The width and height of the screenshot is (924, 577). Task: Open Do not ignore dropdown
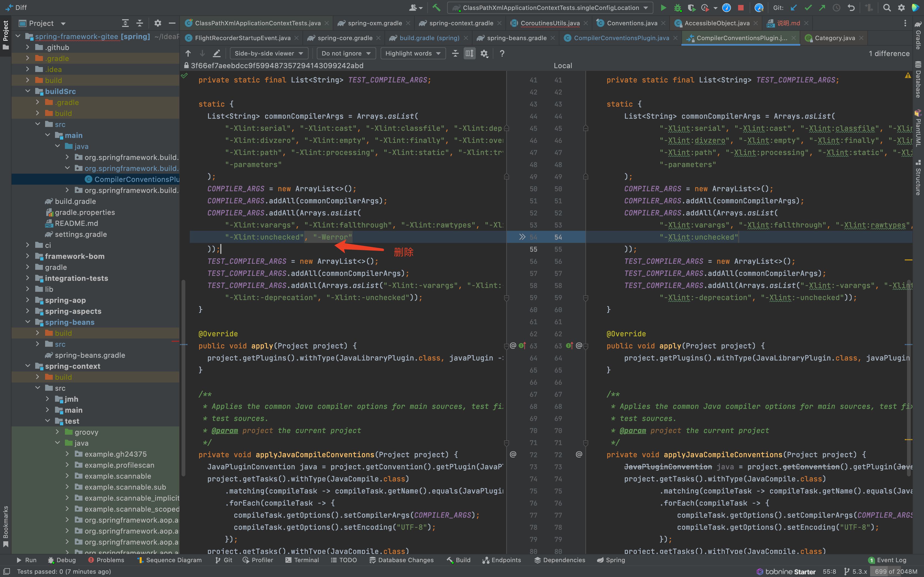[346, 53]
